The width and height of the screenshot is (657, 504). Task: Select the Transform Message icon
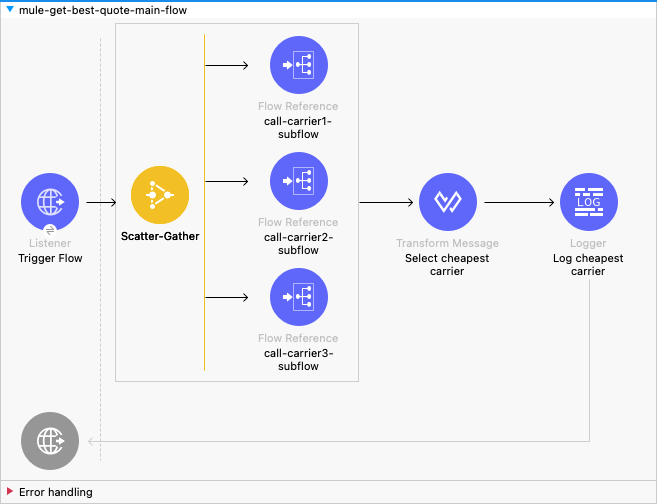point(447,202)
